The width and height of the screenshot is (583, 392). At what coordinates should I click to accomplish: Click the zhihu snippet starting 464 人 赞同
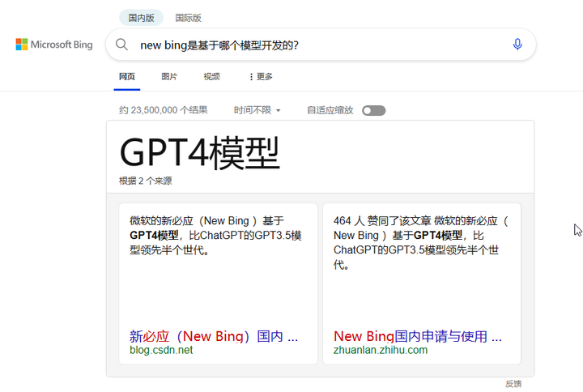(x=420, y=242)
